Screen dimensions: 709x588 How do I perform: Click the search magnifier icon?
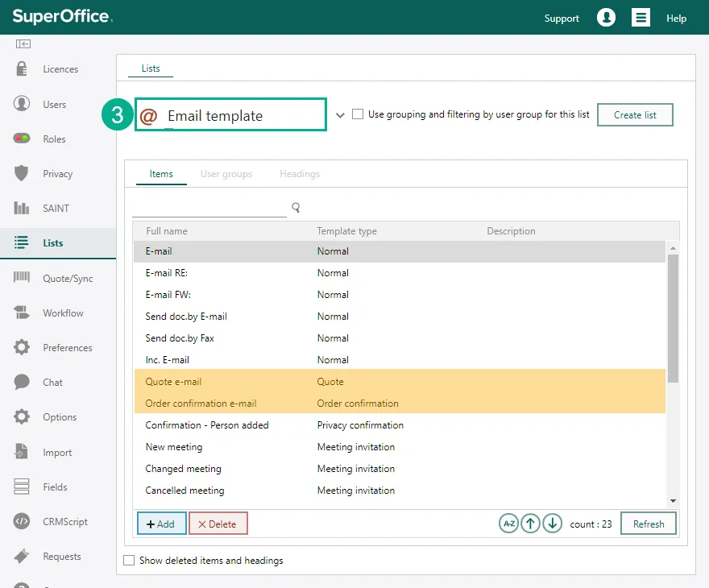296,208
